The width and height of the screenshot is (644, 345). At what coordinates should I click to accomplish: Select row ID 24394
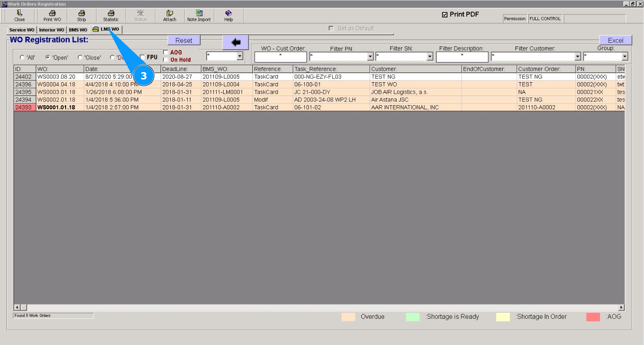(25, 100)
